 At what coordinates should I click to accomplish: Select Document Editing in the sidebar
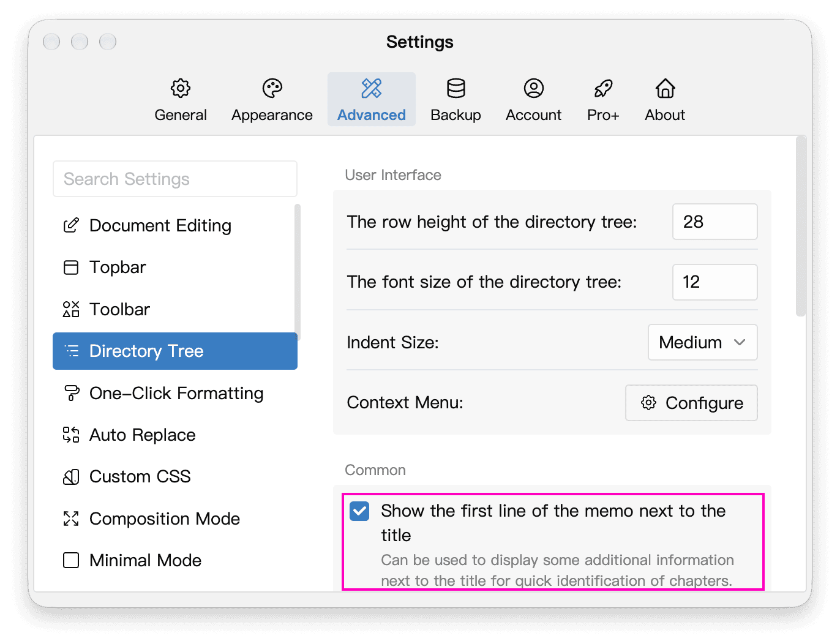175,225
